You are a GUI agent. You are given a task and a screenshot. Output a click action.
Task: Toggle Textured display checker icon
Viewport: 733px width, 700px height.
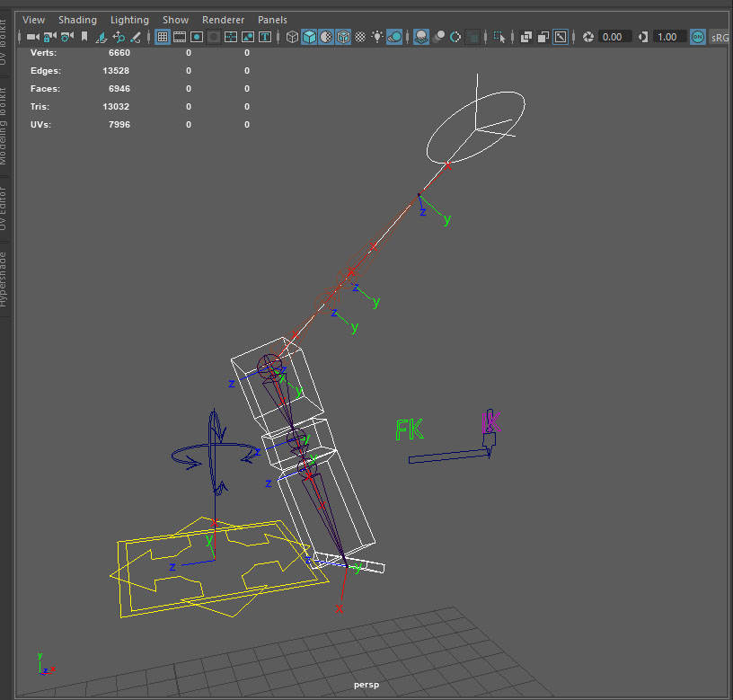(360, 37)
